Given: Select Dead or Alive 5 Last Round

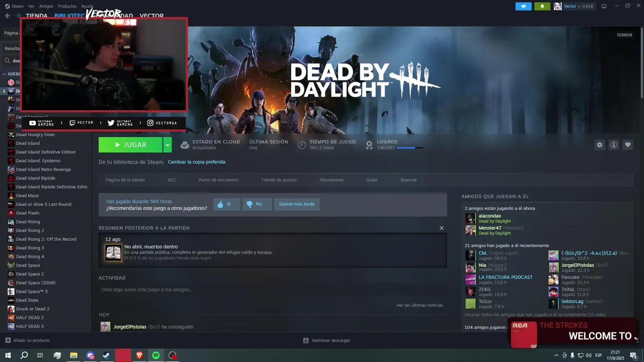Looking at the screenshot, I should 43,204.
